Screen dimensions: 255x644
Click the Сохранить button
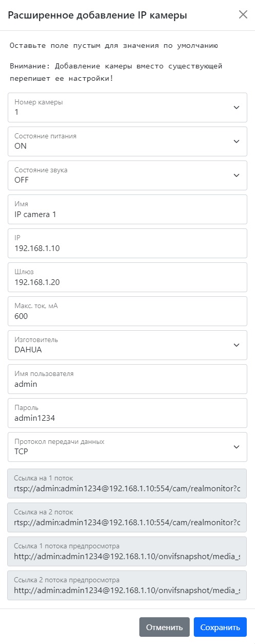click(220, 627)
